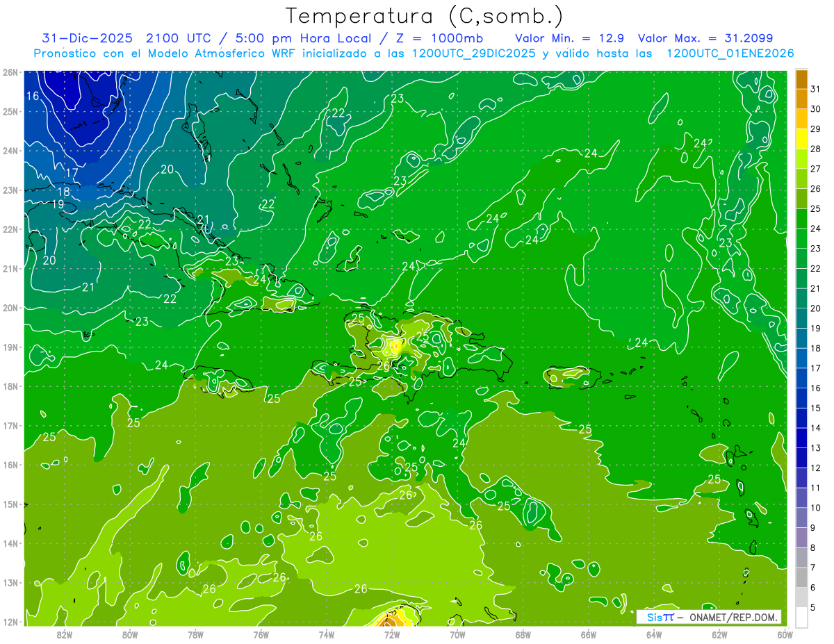Click the 18 contour label on the map
This screenshot has height=644, width=834.
pyautogui.click(x=63, y=192)
